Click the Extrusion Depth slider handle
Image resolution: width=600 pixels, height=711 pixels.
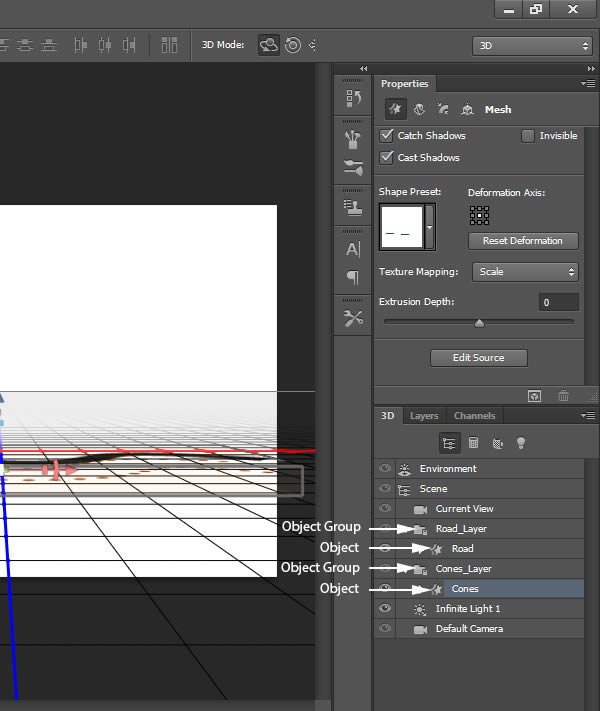tap(479, 323)
